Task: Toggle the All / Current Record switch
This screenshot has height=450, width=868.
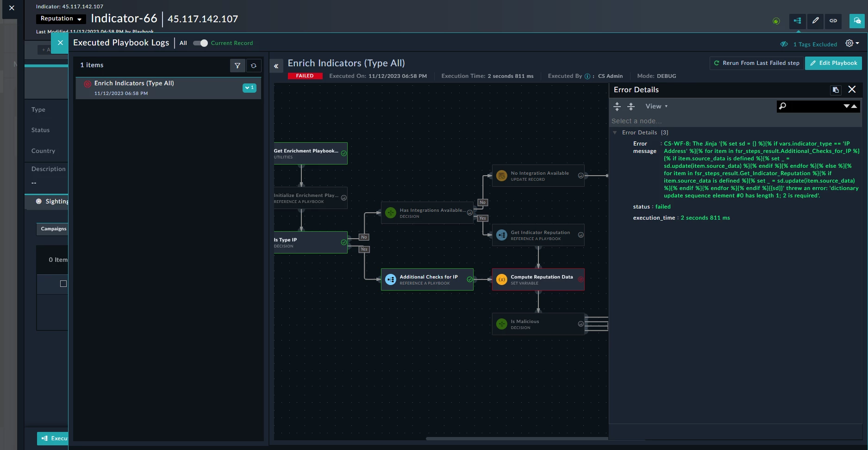Action: pos(200,43)
